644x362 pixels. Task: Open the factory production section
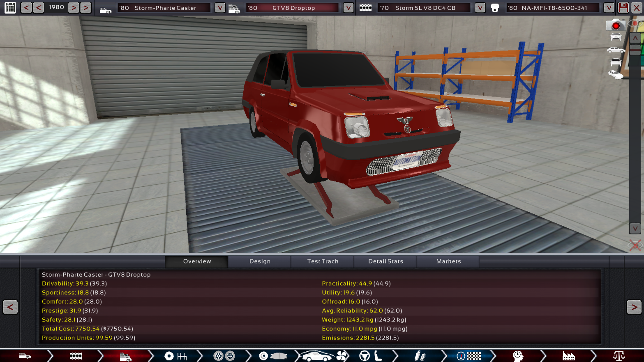[x=568, y=356]
